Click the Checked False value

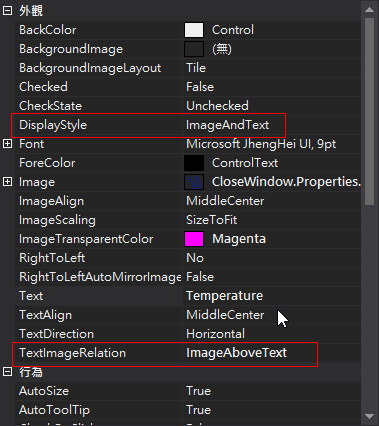click(x=200, y=87)
